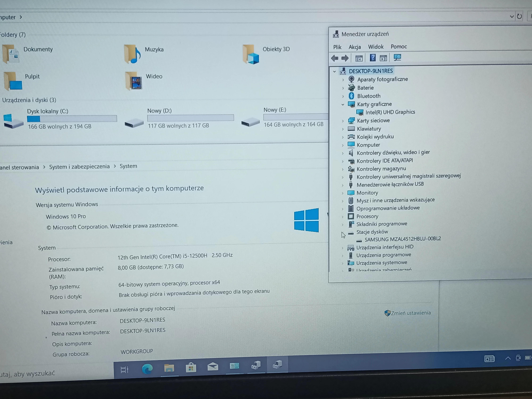Viewport: 532px width, 399px height.
Task: Click the Task View icon on taskbar
Action: pos(124,370)
